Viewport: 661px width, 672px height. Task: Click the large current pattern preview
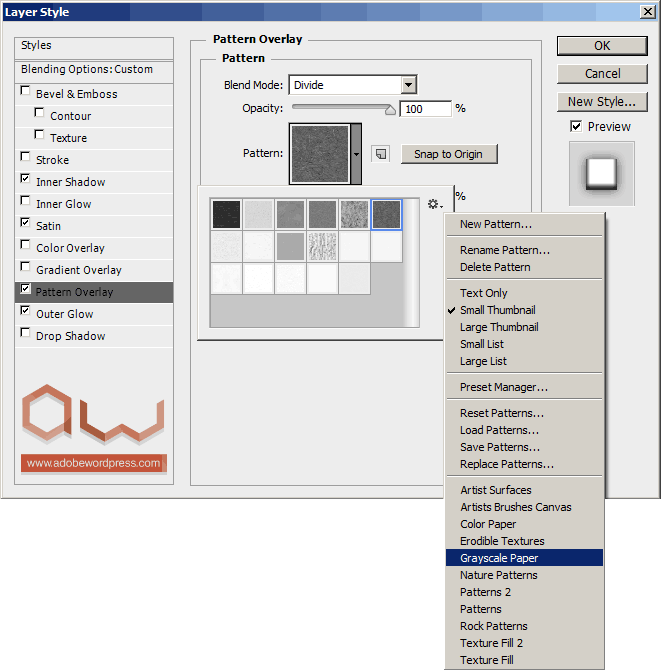[x=320, y=154]
